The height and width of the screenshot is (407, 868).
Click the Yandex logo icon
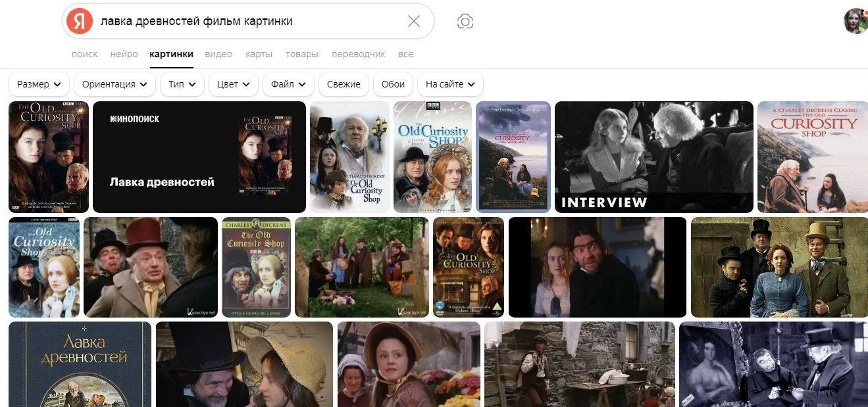(x=80, y=21)
